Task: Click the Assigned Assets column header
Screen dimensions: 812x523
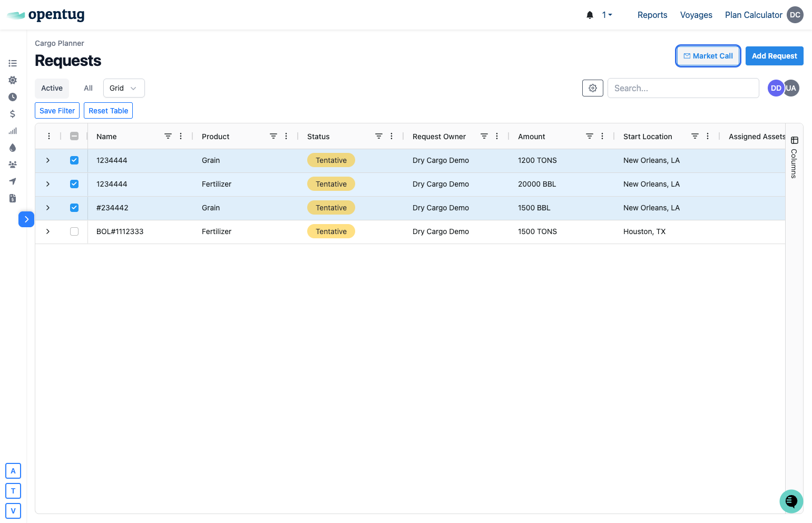Action: click(x=757, y=137)
